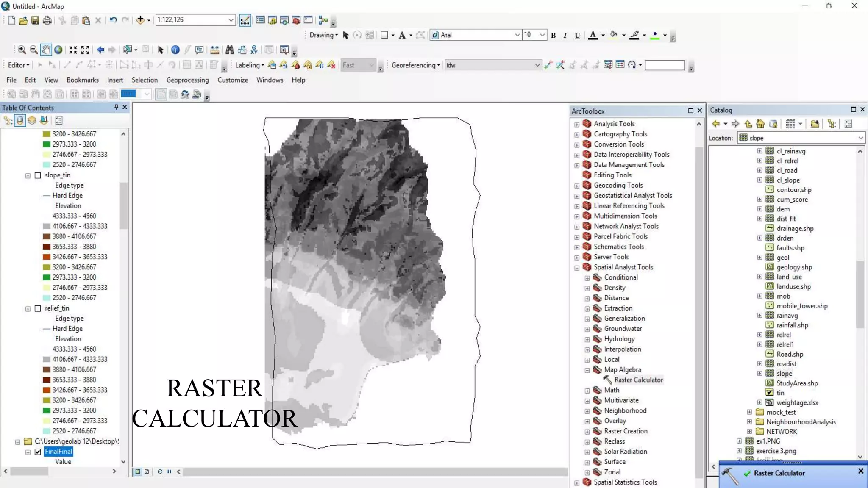Click List By Source icon in TOC

(20, 121)
